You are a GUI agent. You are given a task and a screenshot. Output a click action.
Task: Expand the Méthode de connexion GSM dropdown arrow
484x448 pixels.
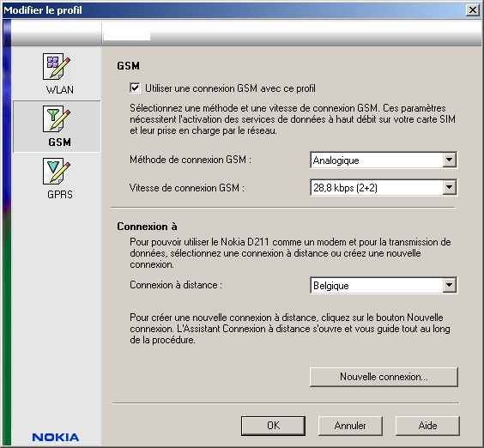(449, 160)
